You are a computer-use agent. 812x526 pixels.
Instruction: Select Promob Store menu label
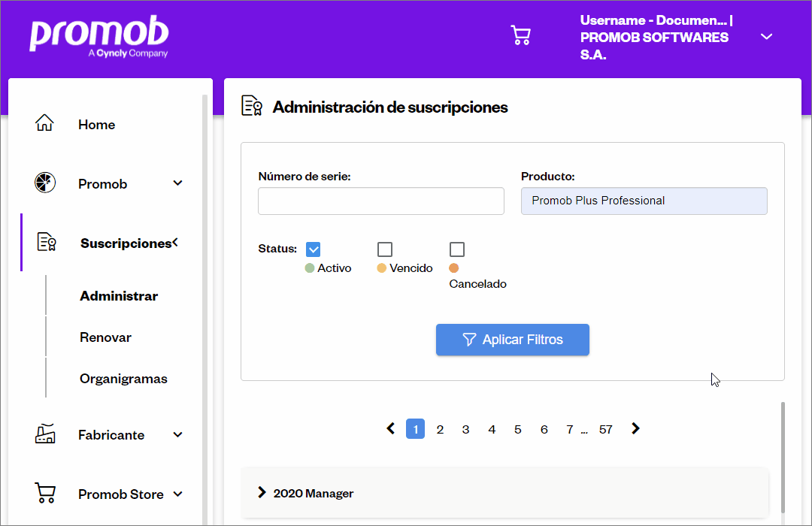coord(120,494)
